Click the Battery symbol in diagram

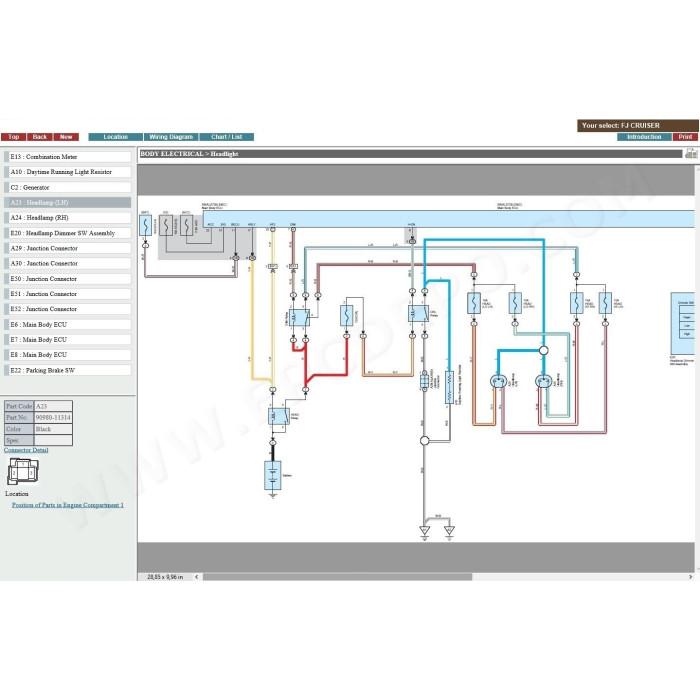273,475
